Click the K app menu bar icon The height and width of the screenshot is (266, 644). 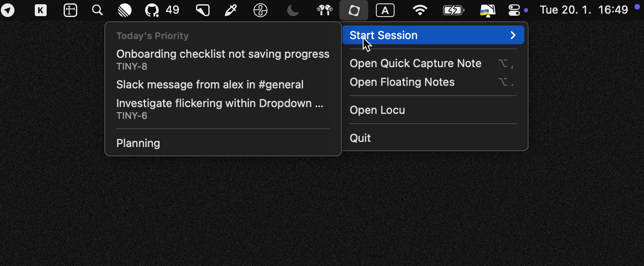tap(41, 11)
